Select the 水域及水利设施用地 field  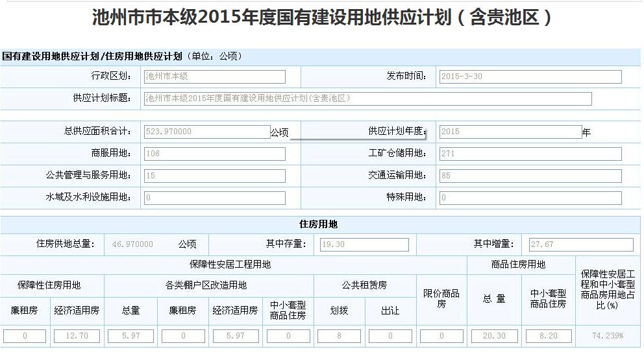(214, 198)
